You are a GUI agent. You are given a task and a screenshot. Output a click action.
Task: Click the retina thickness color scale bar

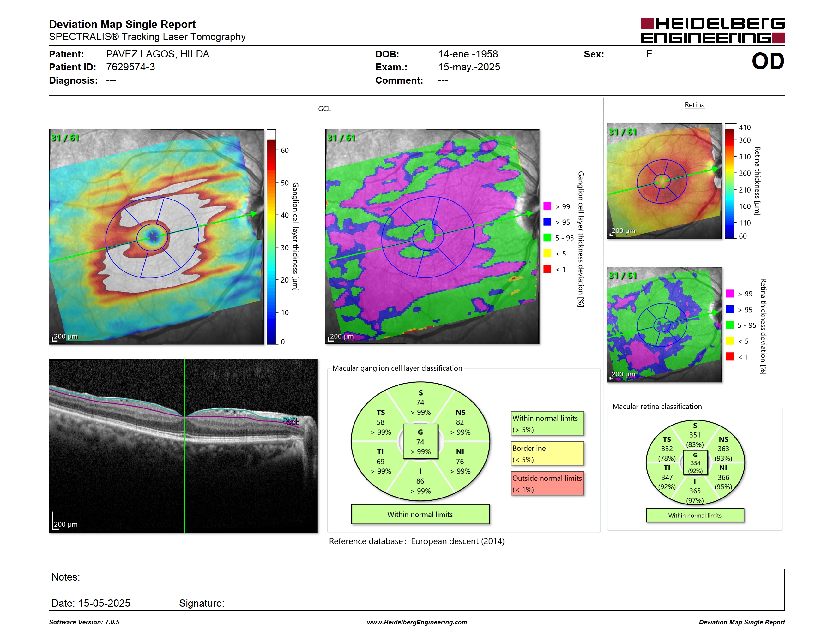tap(730, 181)
